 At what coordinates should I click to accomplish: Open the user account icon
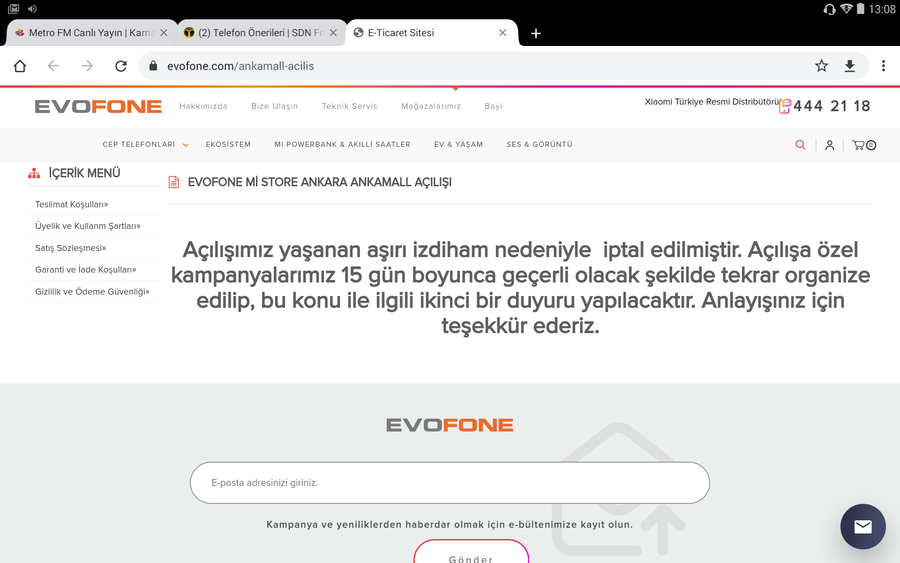[829, 145]
